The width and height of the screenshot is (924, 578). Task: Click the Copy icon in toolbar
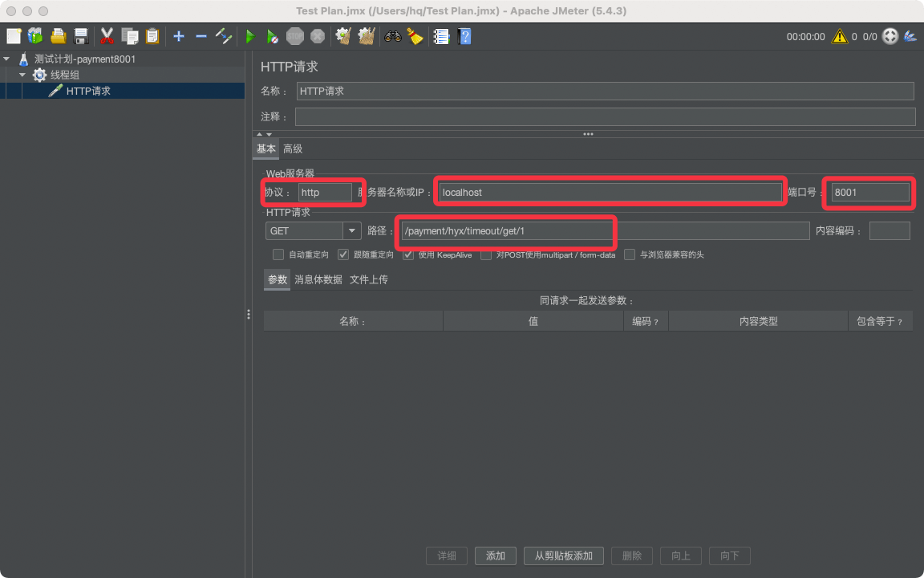tap(130, 37)
